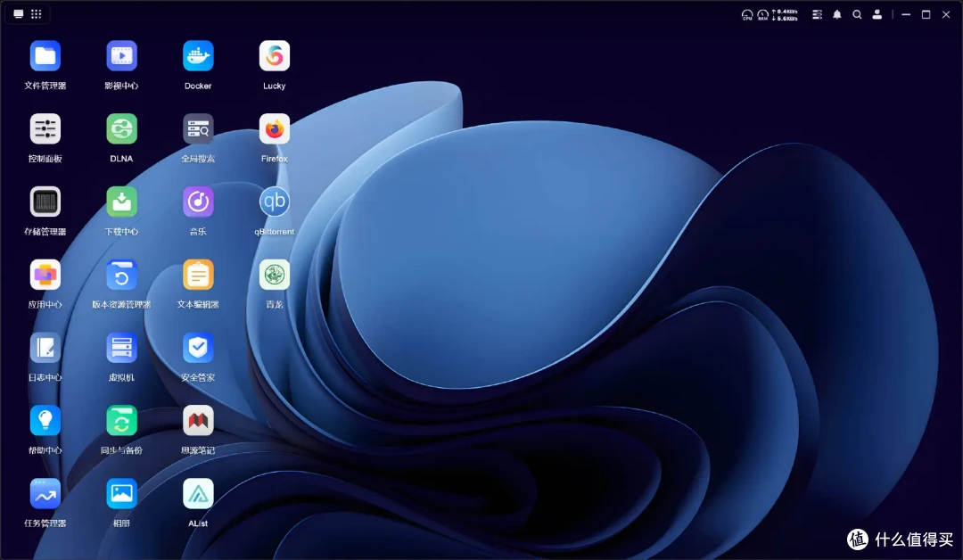
Task: Open the 思源笔记 notes app
Action: (198, 421)
